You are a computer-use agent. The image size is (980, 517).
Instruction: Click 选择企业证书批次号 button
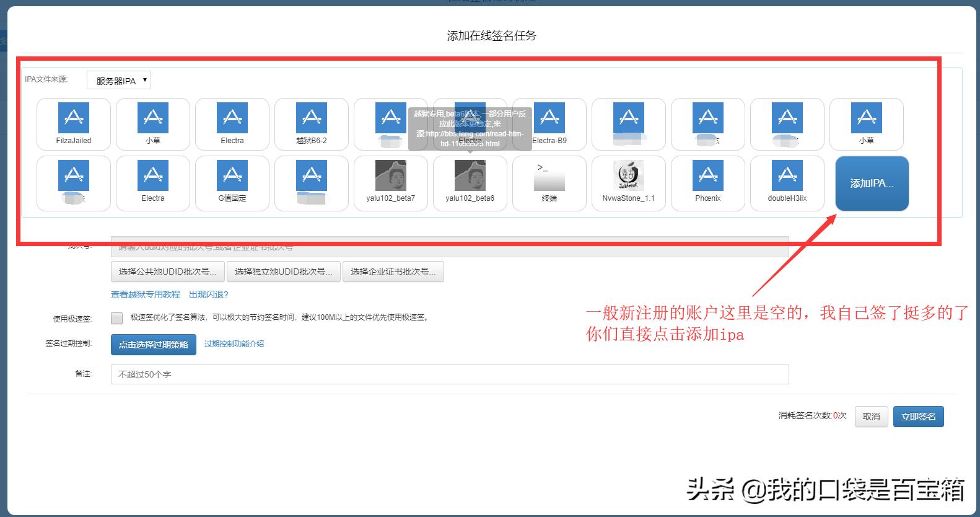click(x=393, y=272)
